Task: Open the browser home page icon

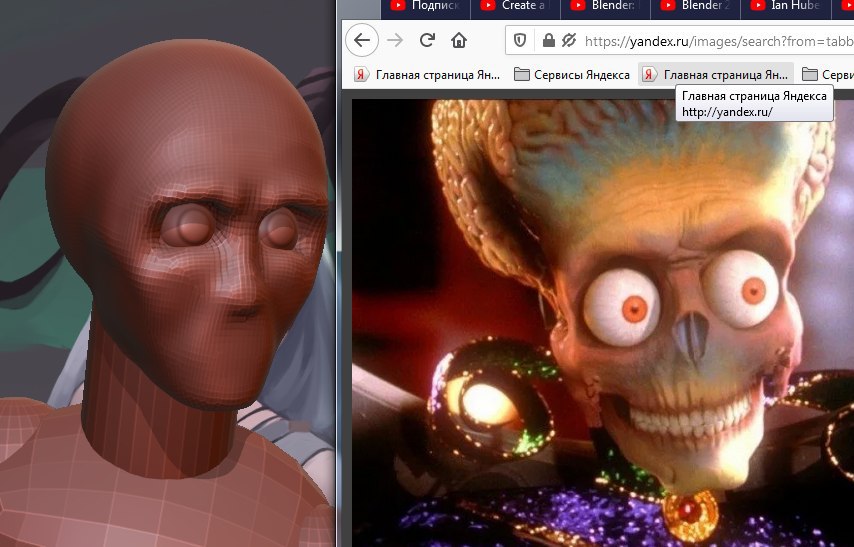Action: click(459, 40)
